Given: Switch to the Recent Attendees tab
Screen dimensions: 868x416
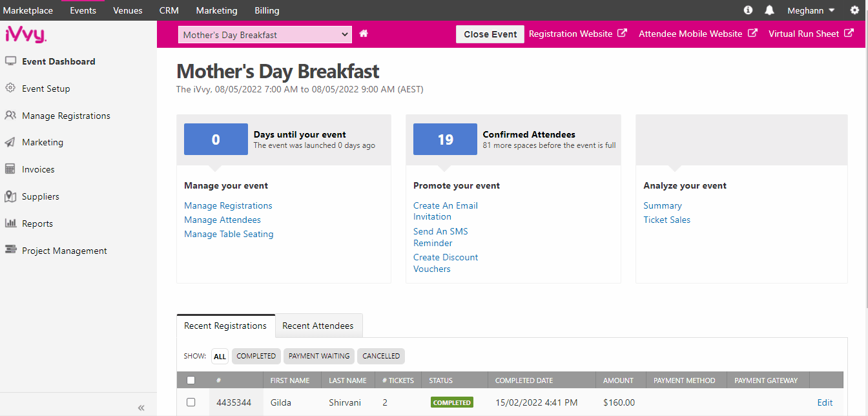Looking at the screenshot, I should [318, 326].
